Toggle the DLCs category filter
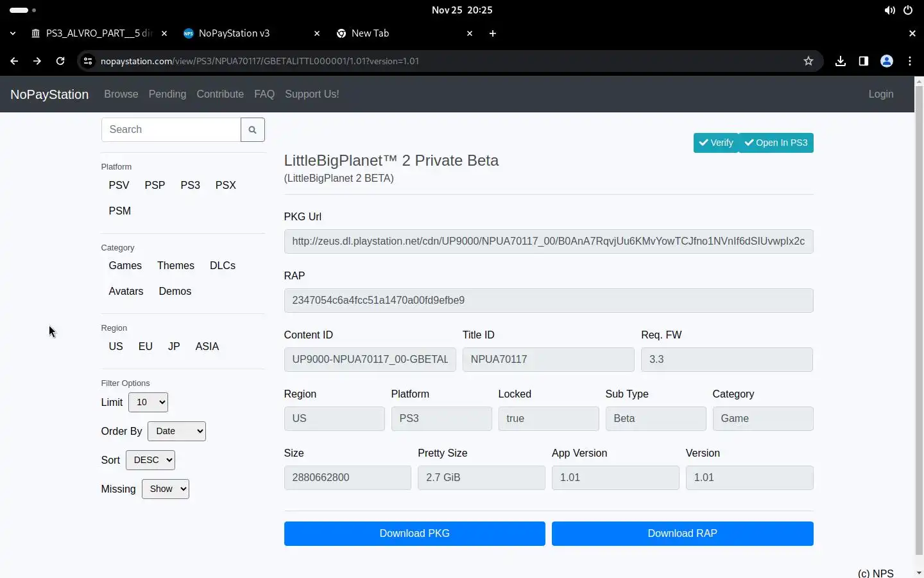Viewport: 924px width, 578px height. (x=223, y=265)
